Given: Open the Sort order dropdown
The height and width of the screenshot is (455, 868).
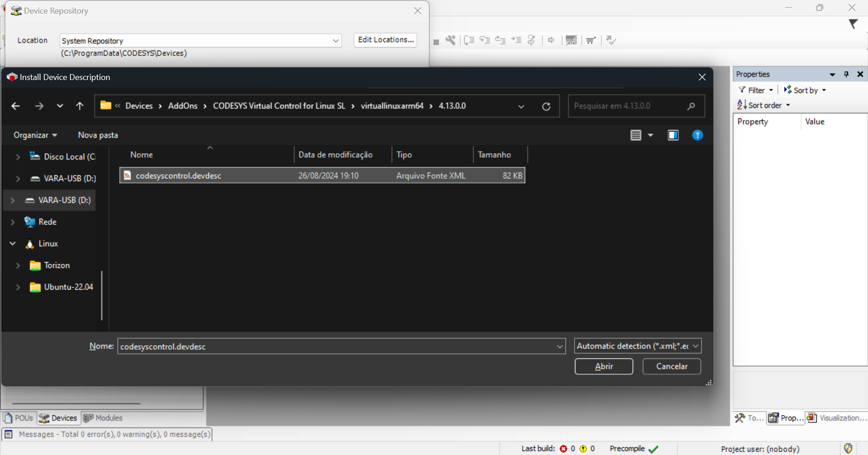Looking at the screenshot, I should click(764, 105).
